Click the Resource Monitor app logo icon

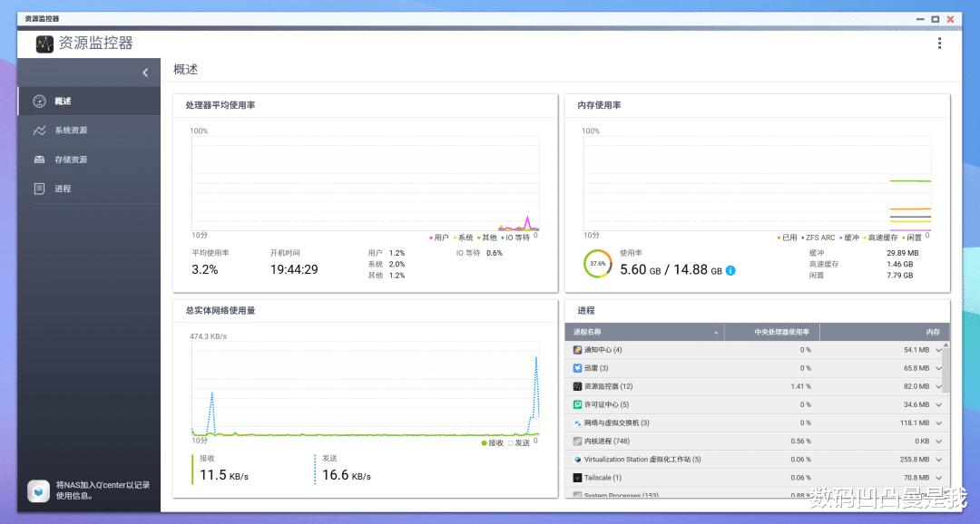44,44
